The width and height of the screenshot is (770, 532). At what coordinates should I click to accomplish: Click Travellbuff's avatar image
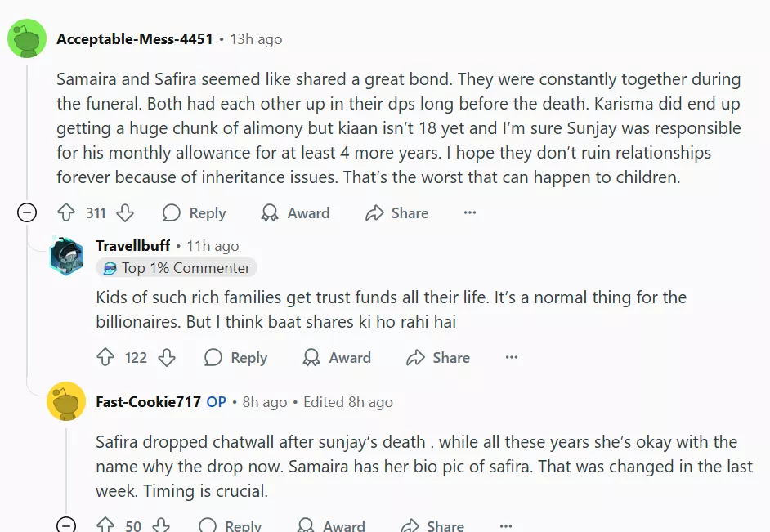tap(66, 257)
